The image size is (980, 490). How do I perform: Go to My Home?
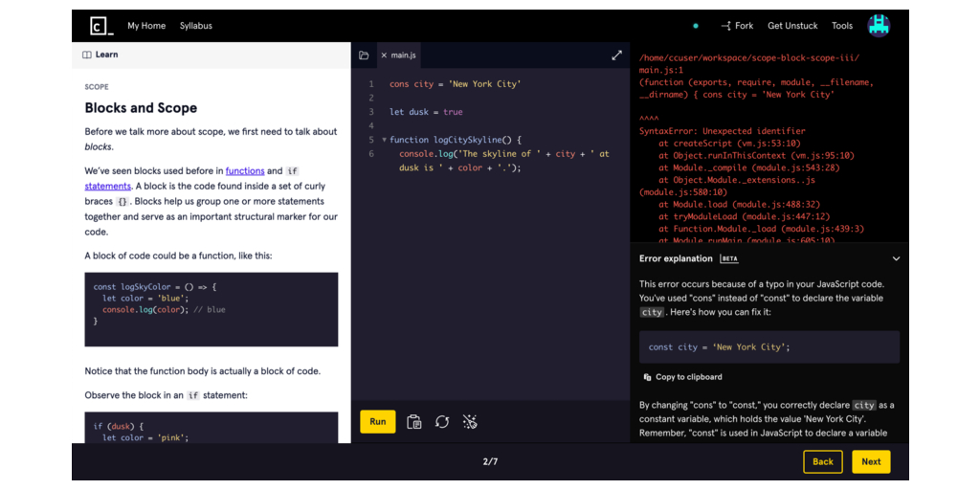click(x=146, y=26)
